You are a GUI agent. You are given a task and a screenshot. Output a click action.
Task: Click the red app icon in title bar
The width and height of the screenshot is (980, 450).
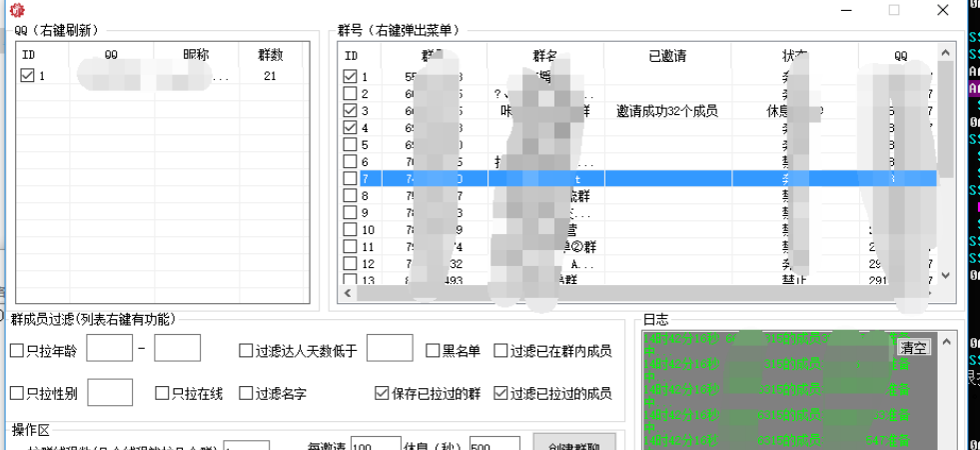pyautogui.click(x=16, y=10)
